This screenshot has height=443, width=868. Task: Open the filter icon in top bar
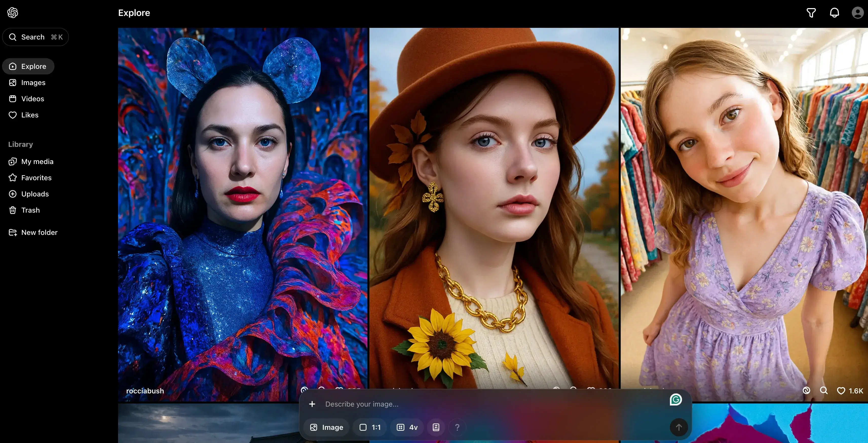coord(811,13)
